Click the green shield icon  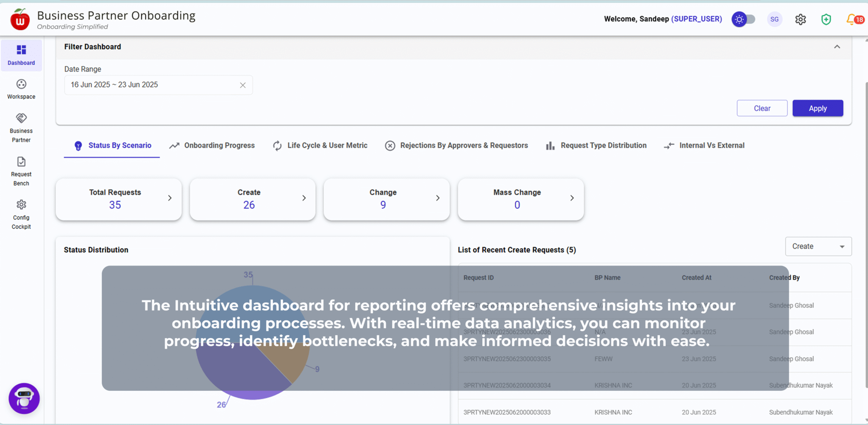point(826,19)
